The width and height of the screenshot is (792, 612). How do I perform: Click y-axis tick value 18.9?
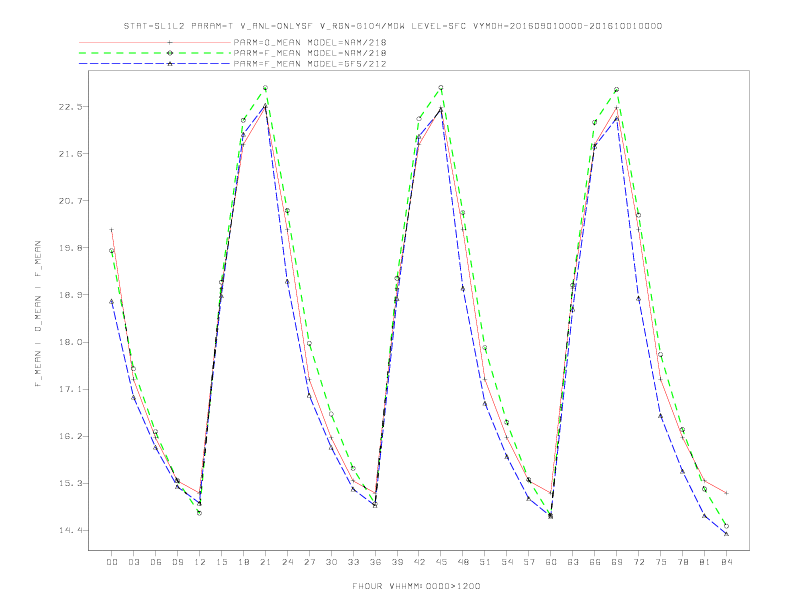70,294
